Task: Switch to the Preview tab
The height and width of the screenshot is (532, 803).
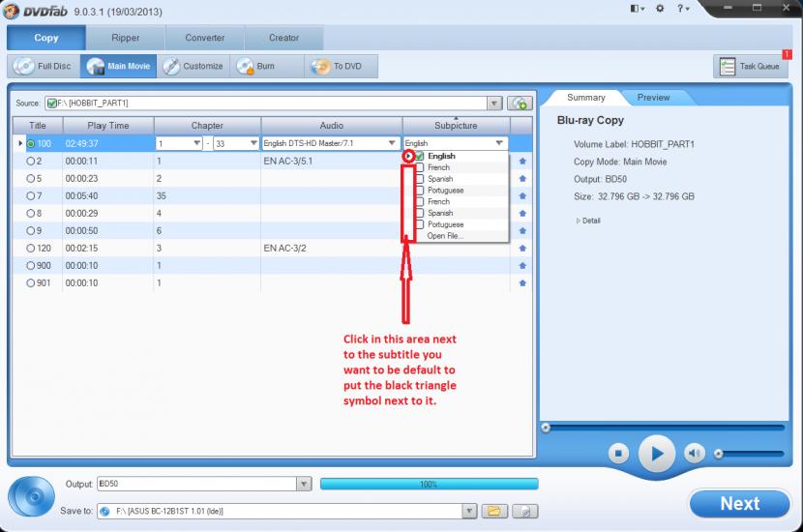Action: [653, 98]
